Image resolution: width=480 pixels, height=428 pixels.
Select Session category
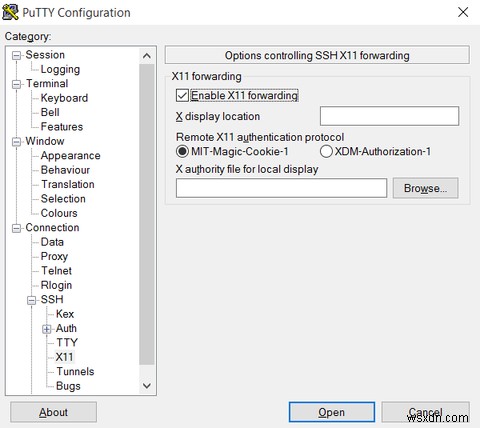[45, 55]
